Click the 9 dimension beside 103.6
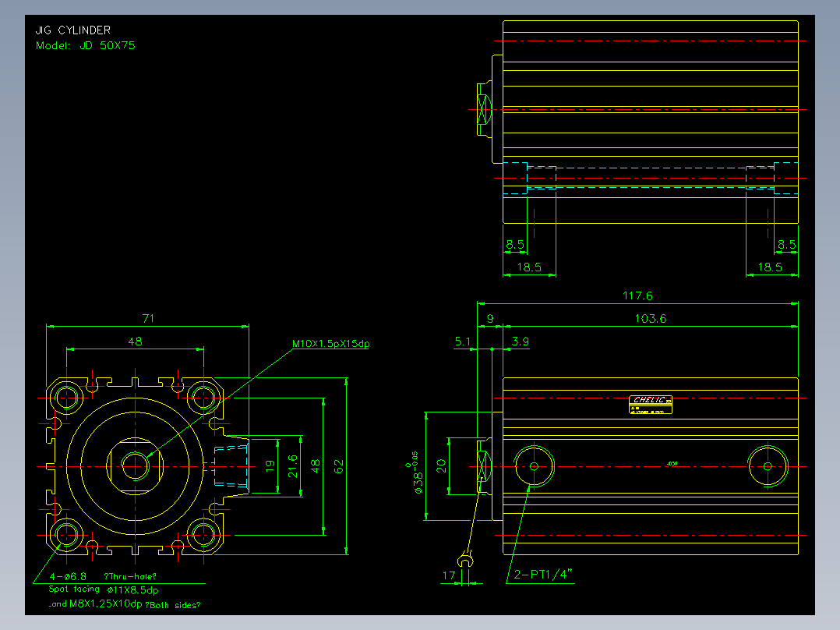840x630 pixels. coord(489,318)
